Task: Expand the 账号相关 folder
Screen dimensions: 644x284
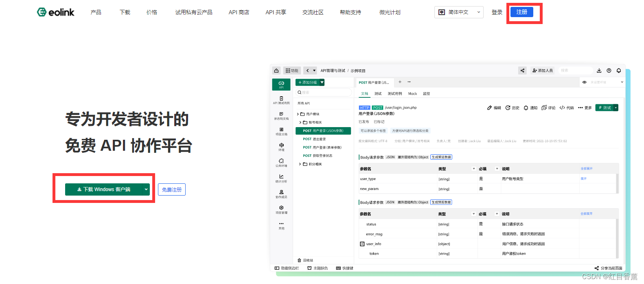Action: tap(300, 122)
